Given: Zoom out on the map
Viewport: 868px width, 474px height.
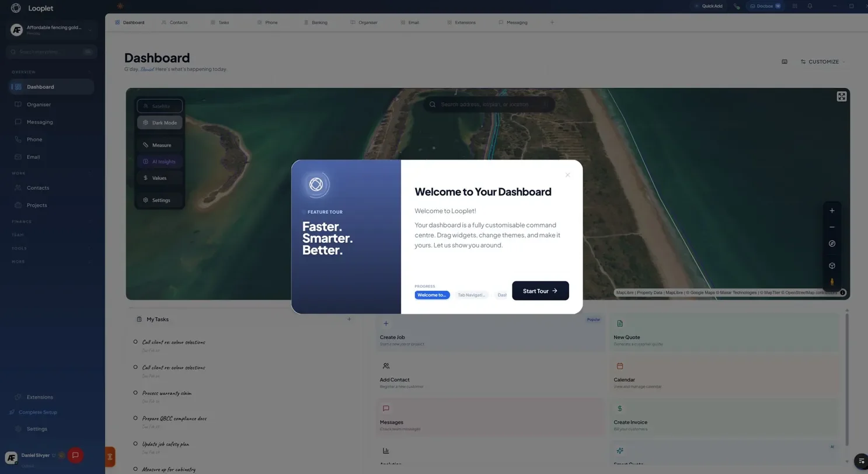Looking at the screenshot, I should pos(832,227).
